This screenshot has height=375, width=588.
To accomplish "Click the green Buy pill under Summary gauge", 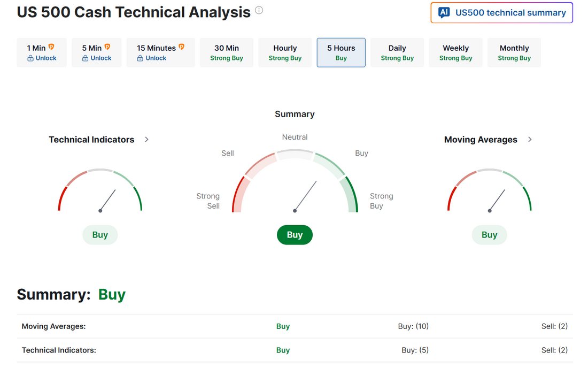I will point(295,235).
